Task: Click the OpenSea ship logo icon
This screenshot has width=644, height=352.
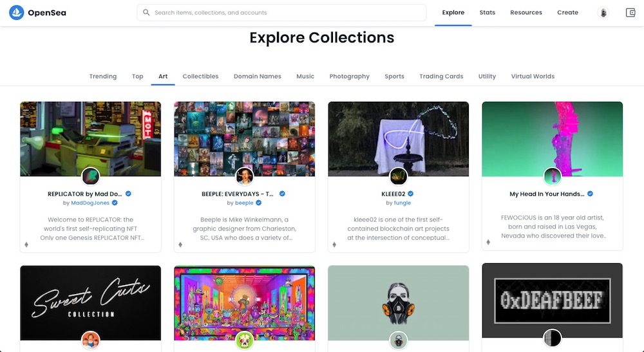Action: (x=17, y=13)
